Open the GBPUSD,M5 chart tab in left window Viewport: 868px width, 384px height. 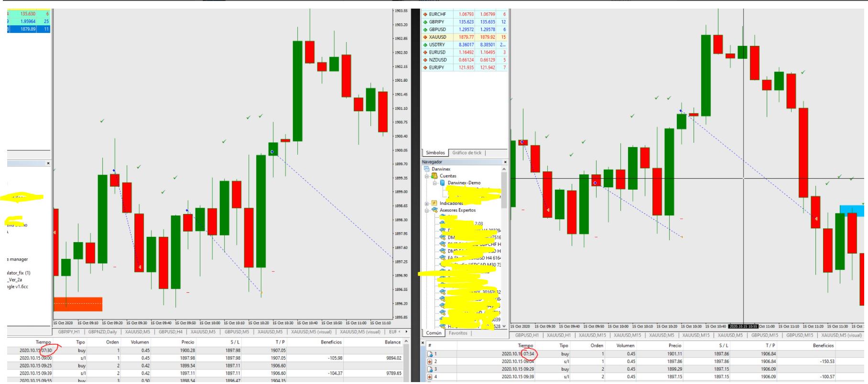(x=237, y=331)
